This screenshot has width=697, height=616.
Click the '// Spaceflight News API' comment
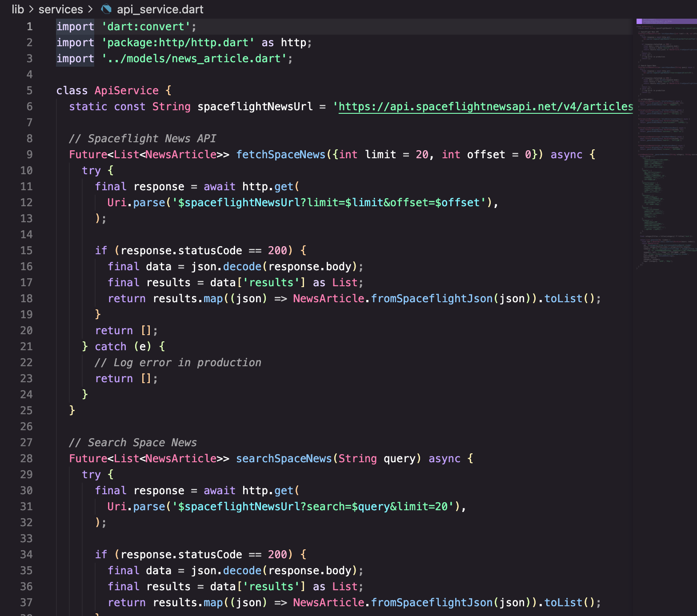click(142, 139)
